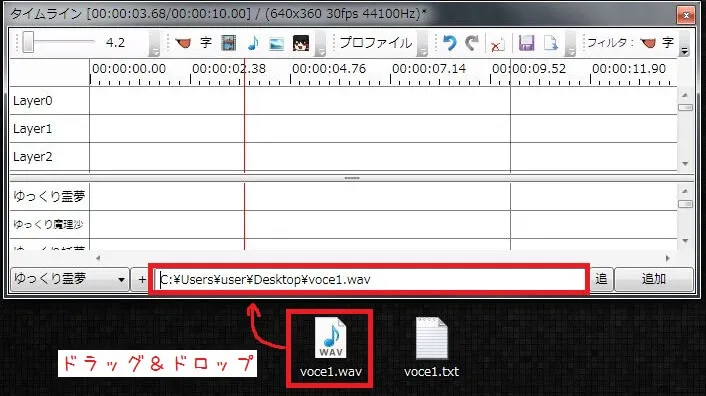Add a text item with the 字 icon left of the video icon
706x396 pixels.
point(206,43)
